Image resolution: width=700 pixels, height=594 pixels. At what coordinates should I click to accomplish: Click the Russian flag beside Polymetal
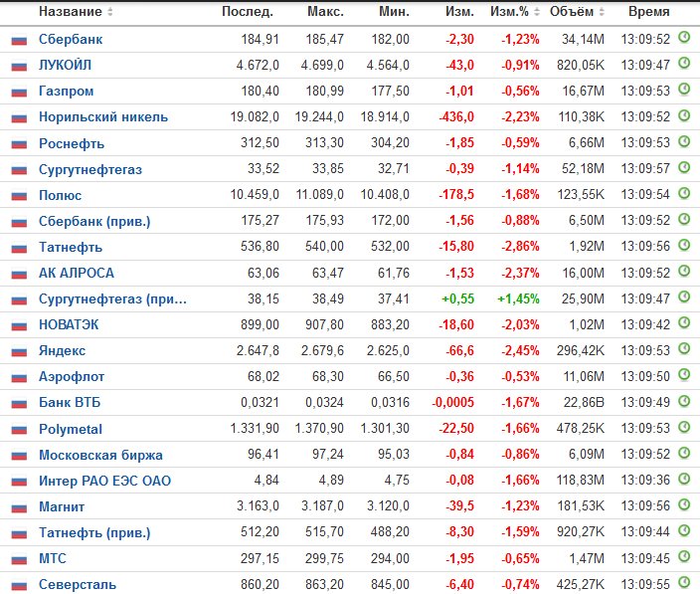[x=19, y=430]
